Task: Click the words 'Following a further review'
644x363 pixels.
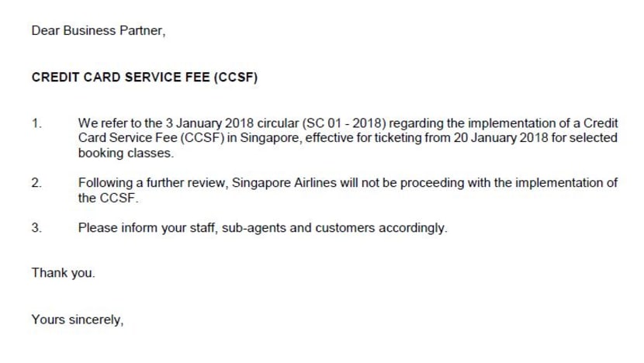Action: pos(153,183)
